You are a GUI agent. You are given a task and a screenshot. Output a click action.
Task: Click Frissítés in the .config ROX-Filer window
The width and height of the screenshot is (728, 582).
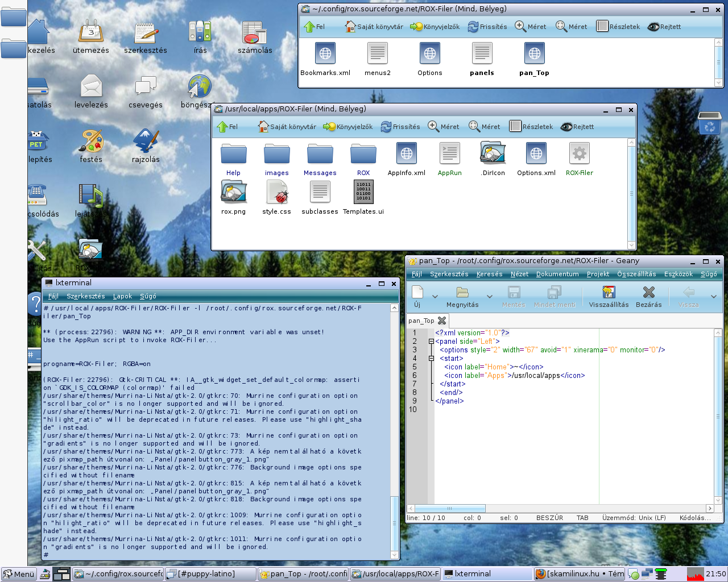(x=487, y=27)
